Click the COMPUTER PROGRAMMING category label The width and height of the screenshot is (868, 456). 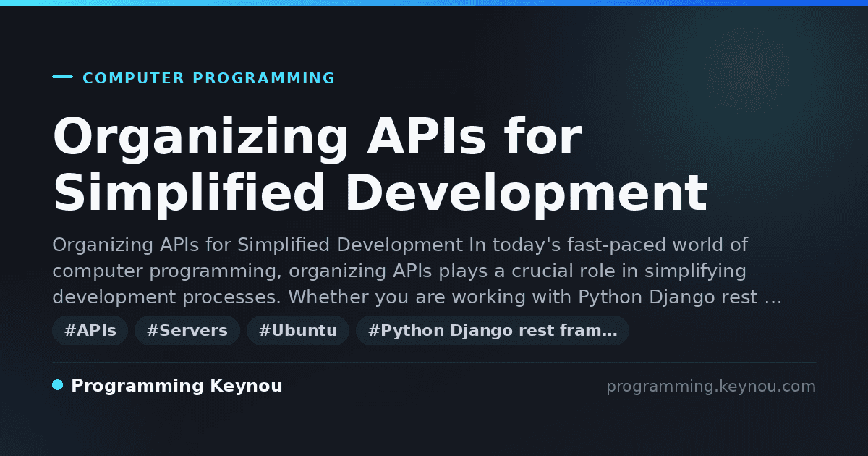pos(209,78)
